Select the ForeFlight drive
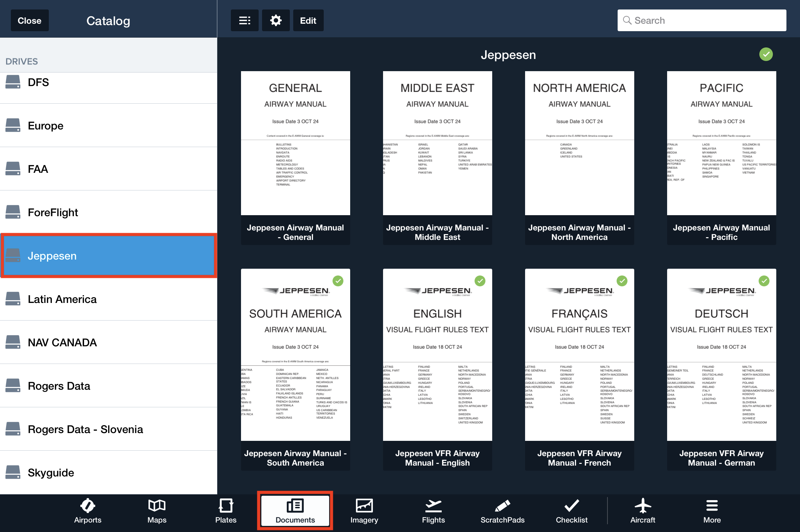The width and height of the screenshot is (800, 532). coord(108,212)
